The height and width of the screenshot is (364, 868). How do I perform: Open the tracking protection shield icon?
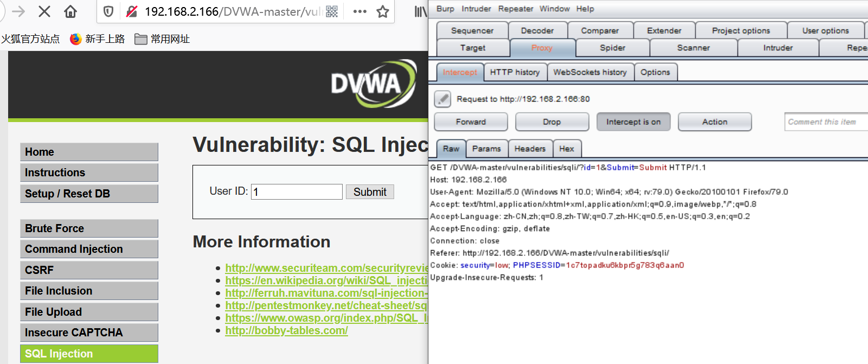pyautogui.click(x=108, y=11)
